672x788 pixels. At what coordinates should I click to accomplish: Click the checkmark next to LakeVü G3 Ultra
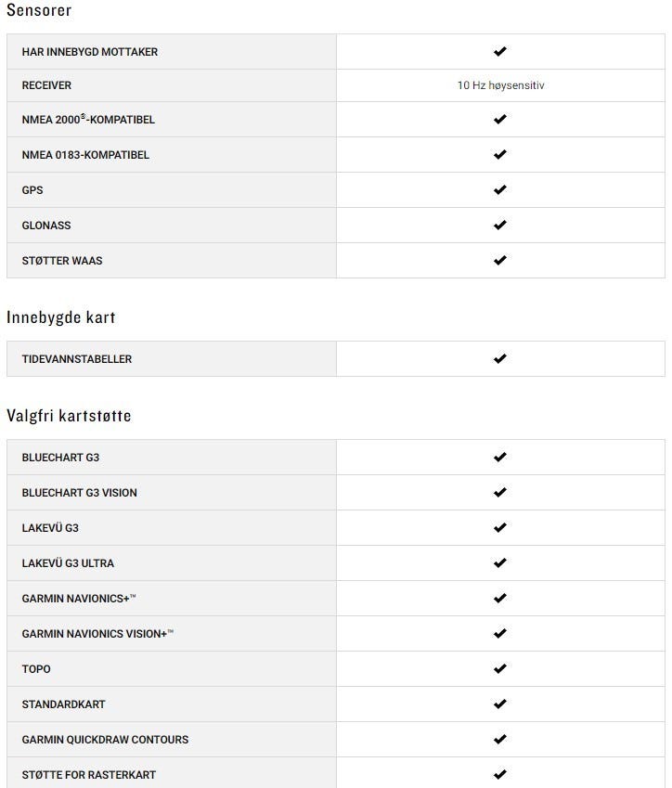click(x=500, y=563)
